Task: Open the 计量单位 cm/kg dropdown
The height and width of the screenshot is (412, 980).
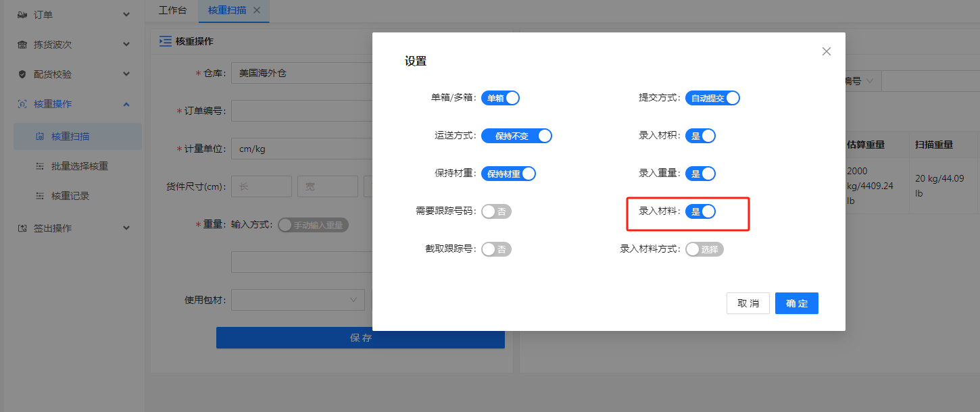Action: (x=301, y=149)
